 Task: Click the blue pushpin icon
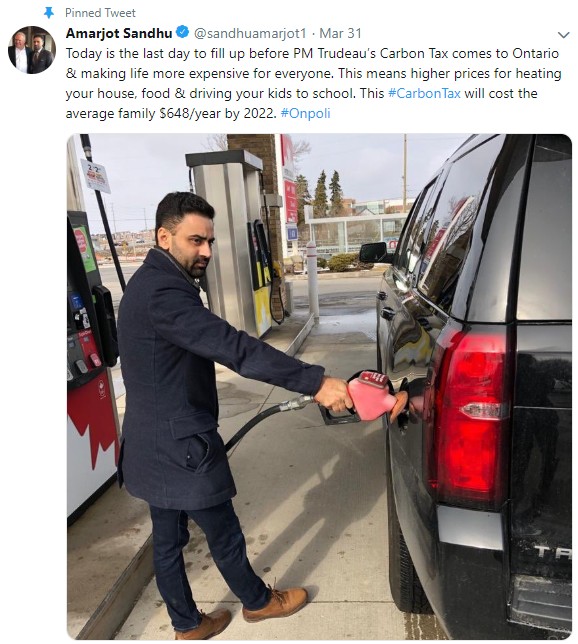point(49,13)
